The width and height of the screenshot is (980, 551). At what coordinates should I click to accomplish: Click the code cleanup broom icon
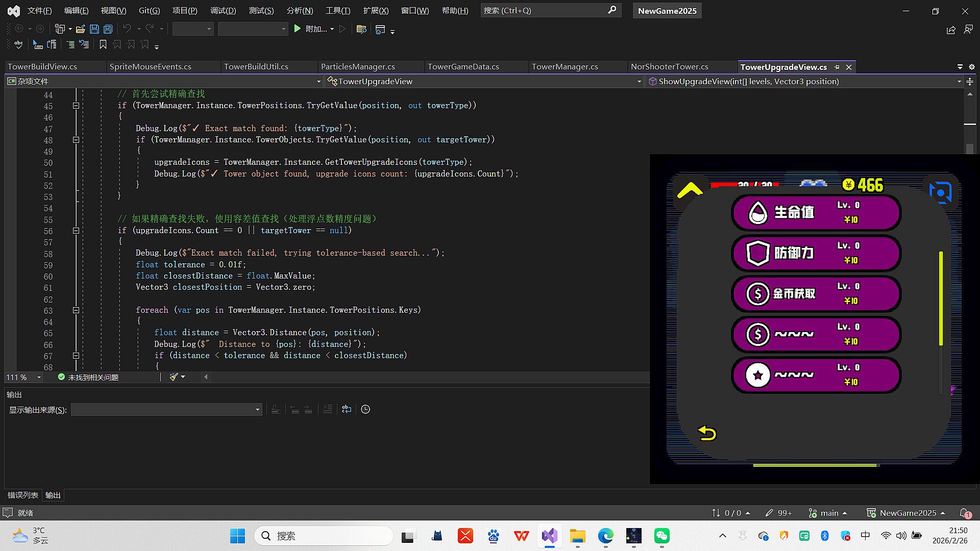(174, 377)
